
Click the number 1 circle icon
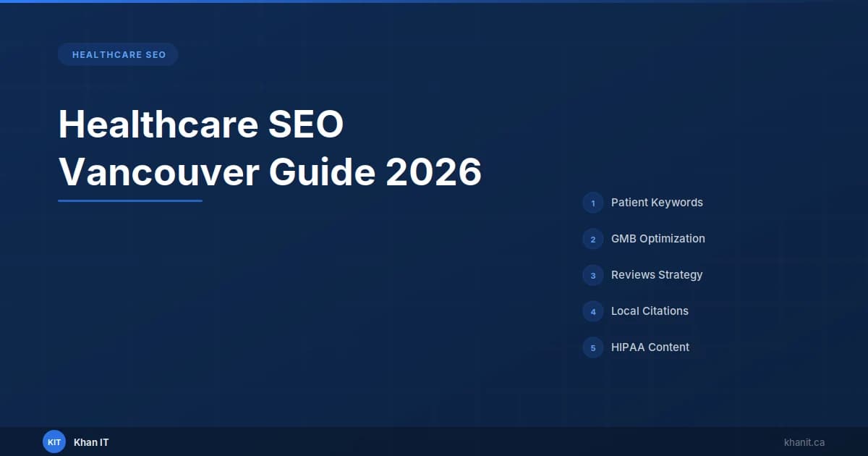pyautogui.click(x=593, y=203)
